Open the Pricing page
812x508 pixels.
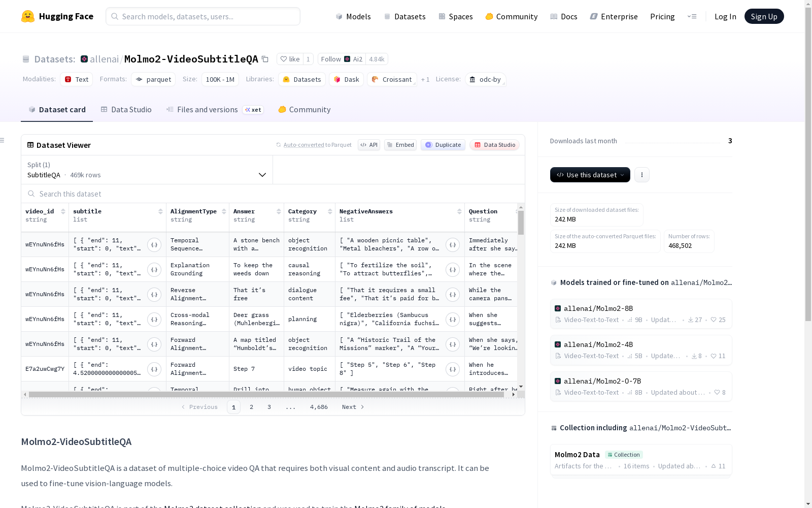coord(662,16)
